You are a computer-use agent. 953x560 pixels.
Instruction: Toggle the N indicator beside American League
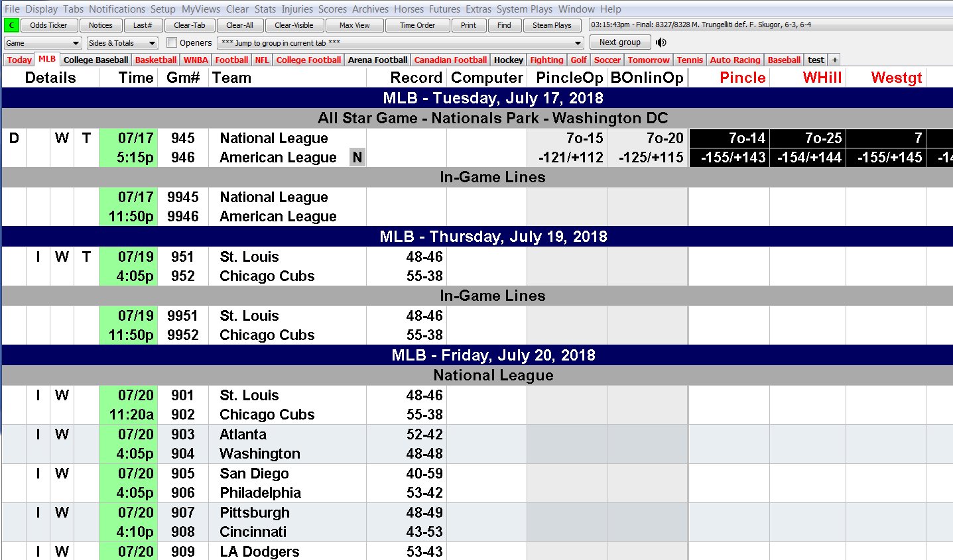(x=357, y=158)
